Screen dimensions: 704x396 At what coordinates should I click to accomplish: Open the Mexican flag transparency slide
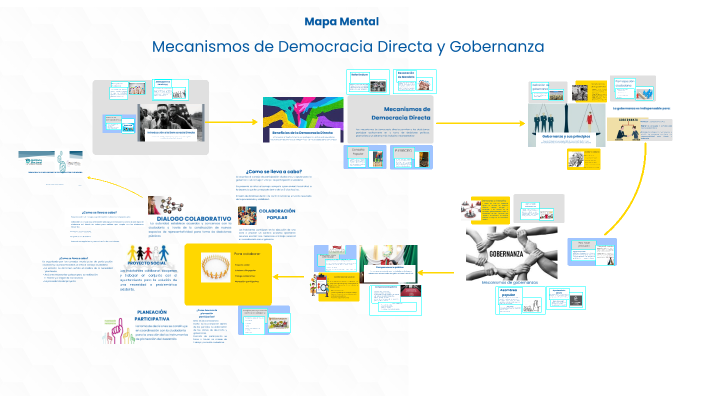(x=388, y=264)
